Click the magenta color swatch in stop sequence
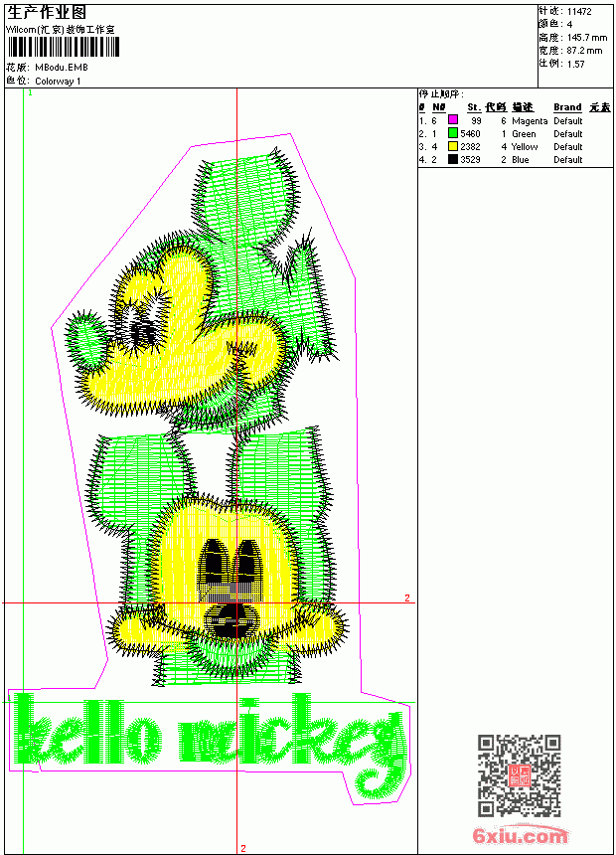Image resolution: width=616 pixels, height=855 pixels. click(452, 120)
